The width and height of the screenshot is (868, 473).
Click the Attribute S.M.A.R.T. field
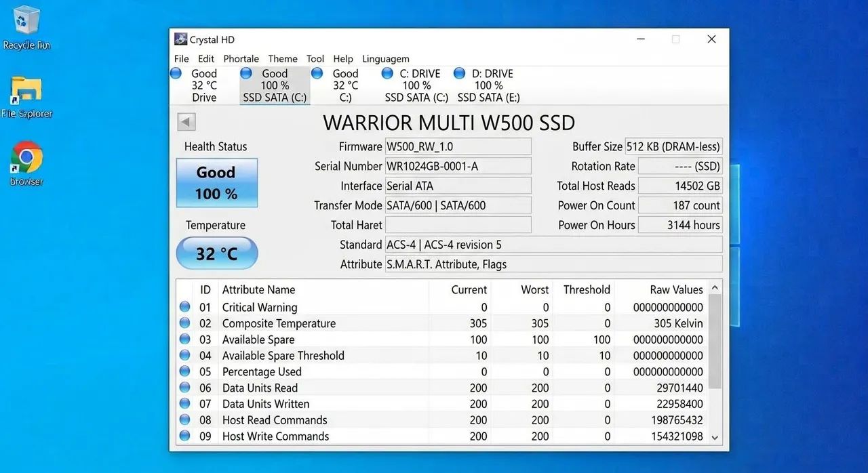coord(553,264)
